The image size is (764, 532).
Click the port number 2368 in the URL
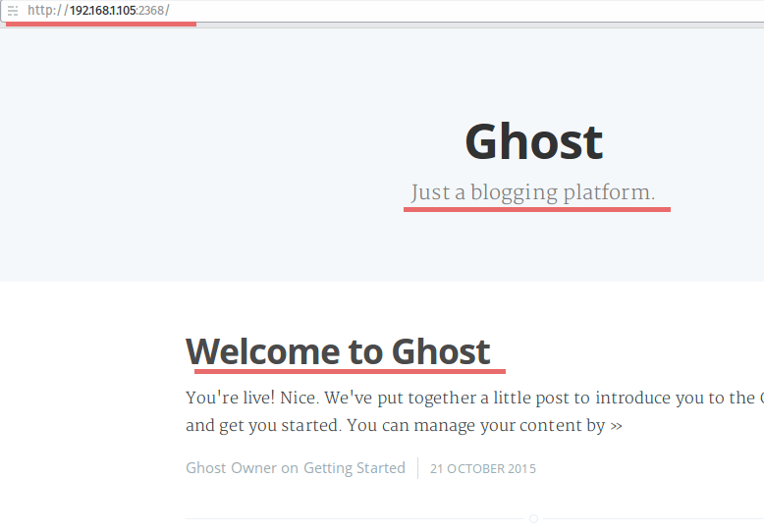[151, 11]
